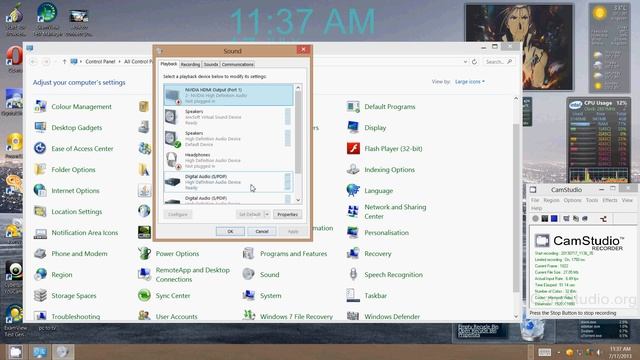Open Location Settings
This screenshot has width=640, height=360.
tap(68, 211)
